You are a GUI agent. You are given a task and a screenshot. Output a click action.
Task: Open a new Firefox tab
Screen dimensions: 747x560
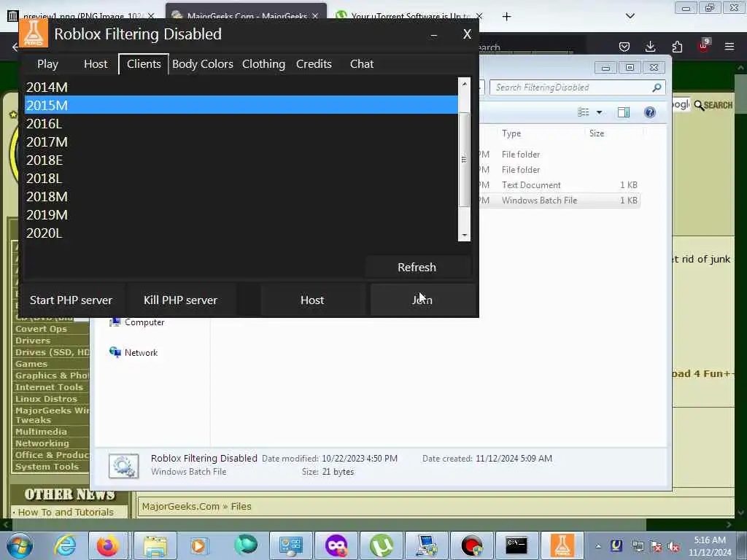pyautogui.click(x=506, y=17)
